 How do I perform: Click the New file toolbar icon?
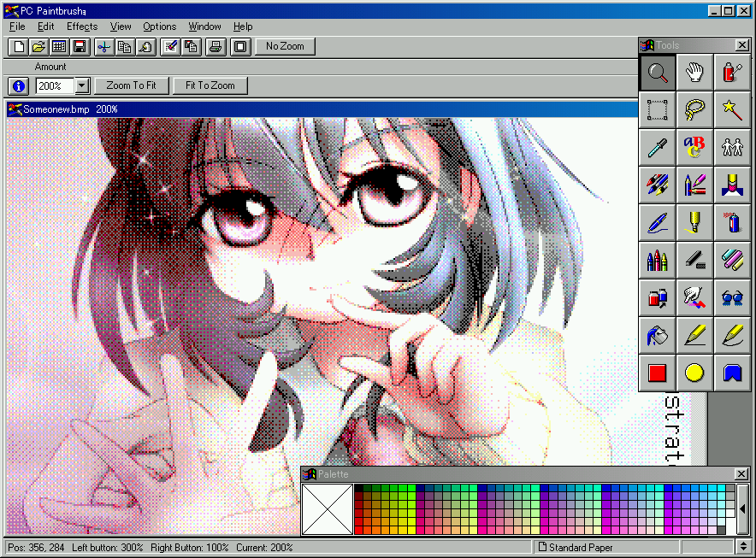point(18,47)
